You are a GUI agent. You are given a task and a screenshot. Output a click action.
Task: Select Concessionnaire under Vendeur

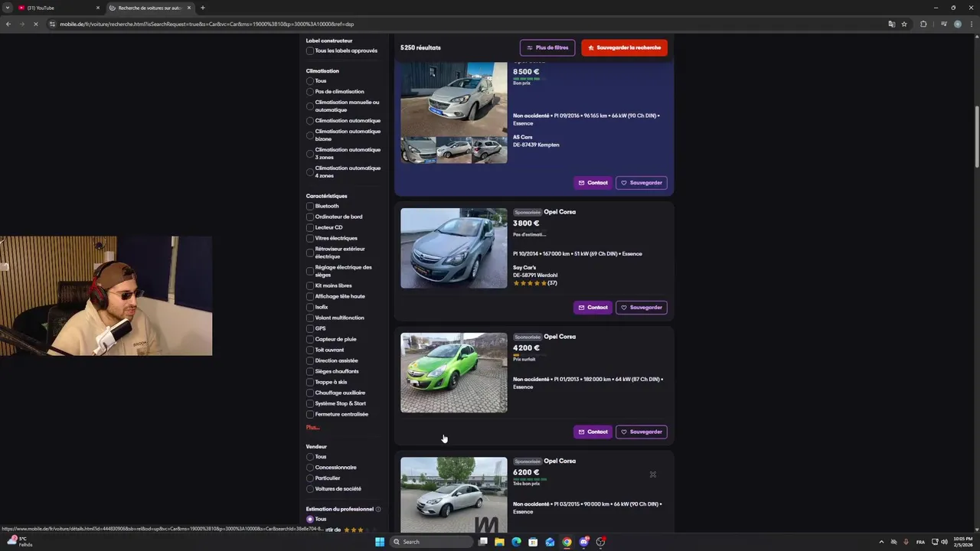310,468
